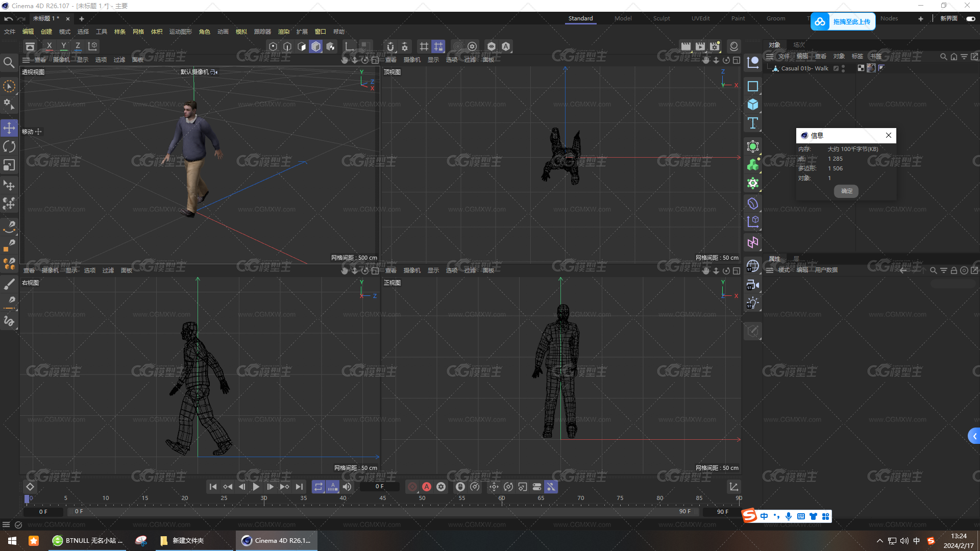This screenshot has height=551, width=980.
Task: Open 渲染 menu
Action: pos(284,32)
